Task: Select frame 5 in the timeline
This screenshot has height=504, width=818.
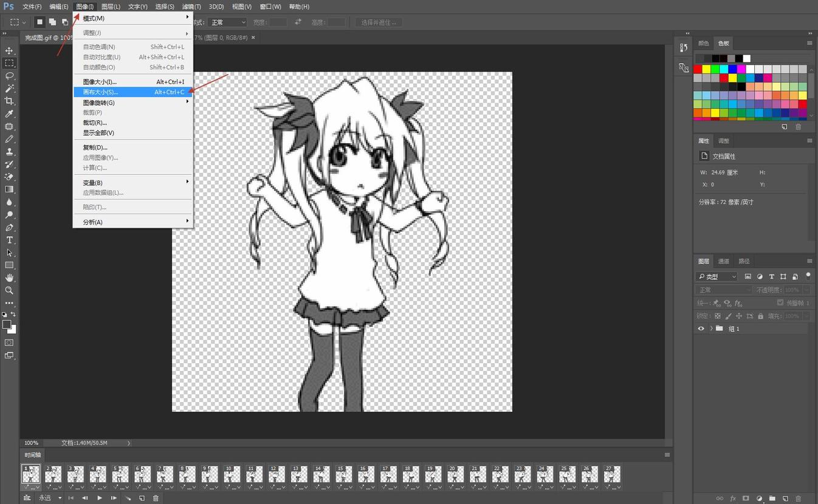Action: tap(120, 474)
